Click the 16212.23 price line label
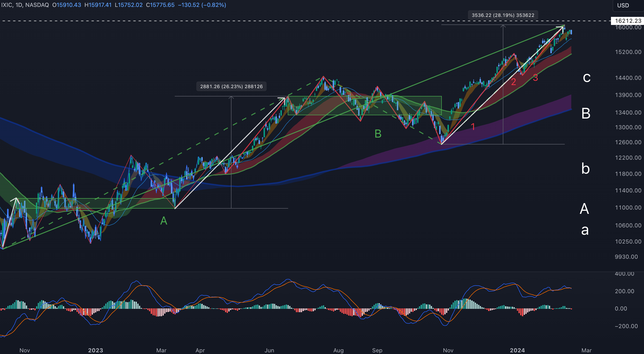644x354 pixels. pyautogui.click(x=628, y=21)
